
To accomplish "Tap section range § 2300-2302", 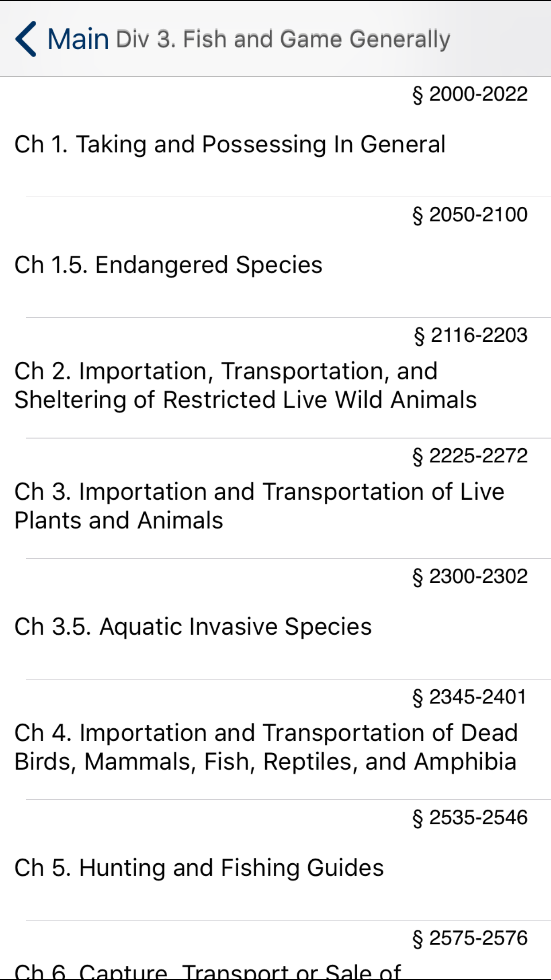I will click(x=470, y=577).
